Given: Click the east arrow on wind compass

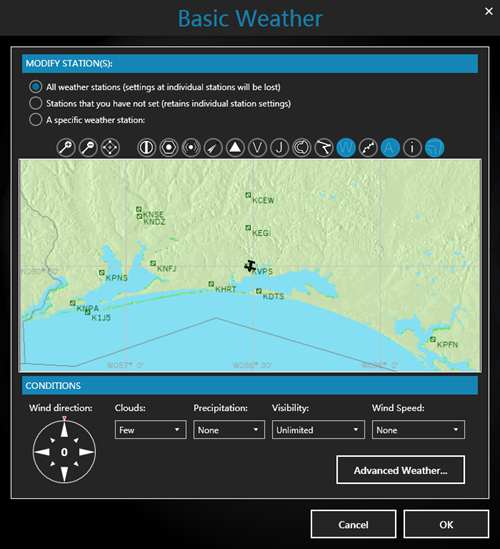Looking at the screenshot, I should click(x=86, y=452).
